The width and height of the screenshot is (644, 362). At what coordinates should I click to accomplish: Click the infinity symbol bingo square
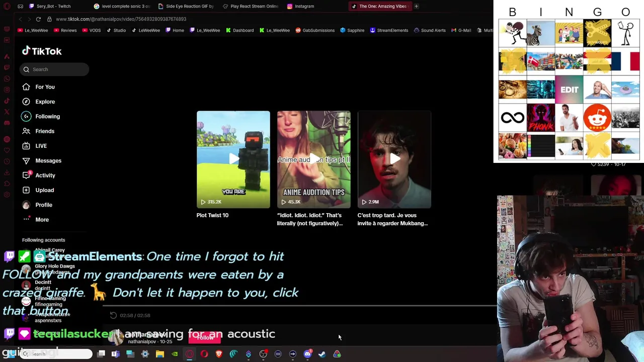click(513, 118)
